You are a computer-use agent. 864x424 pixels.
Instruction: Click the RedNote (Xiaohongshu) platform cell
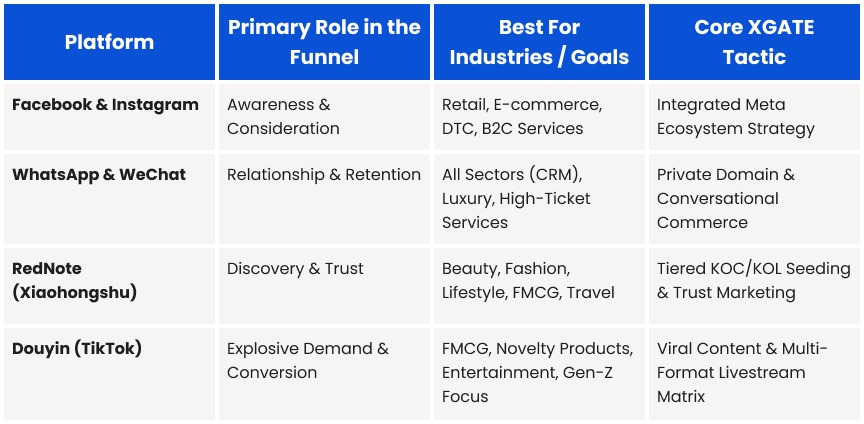(x=76, y=281)
